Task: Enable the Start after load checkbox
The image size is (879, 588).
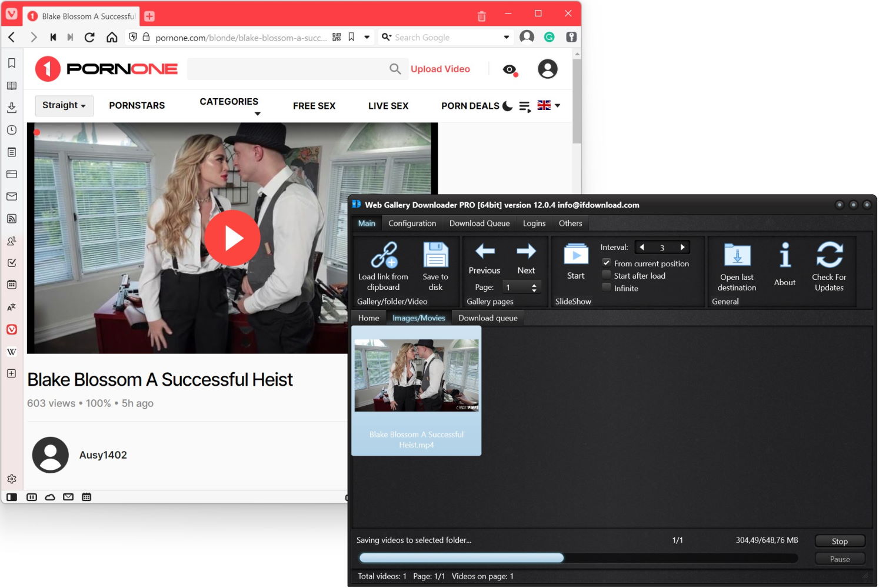Action: [607, 275]
